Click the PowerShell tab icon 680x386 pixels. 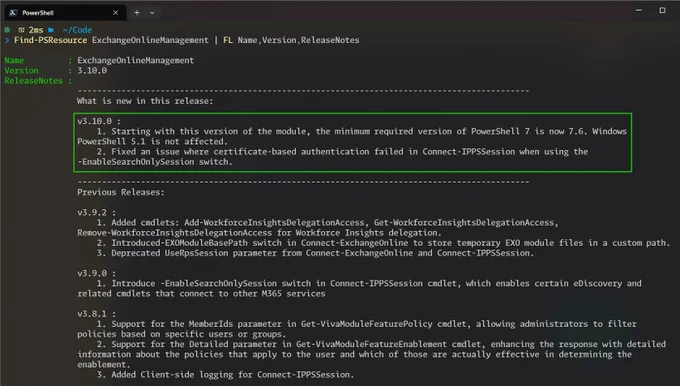click(x=13, y=13)
